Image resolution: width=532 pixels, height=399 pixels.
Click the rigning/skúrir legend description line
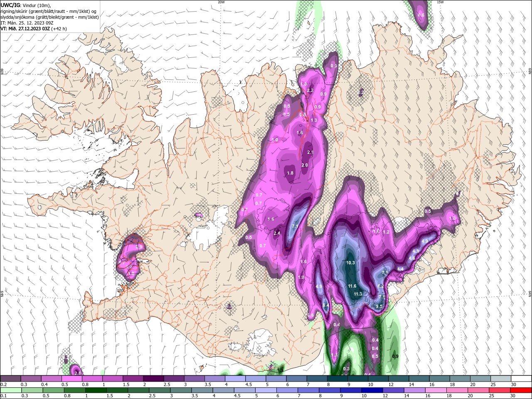[49, 11]
